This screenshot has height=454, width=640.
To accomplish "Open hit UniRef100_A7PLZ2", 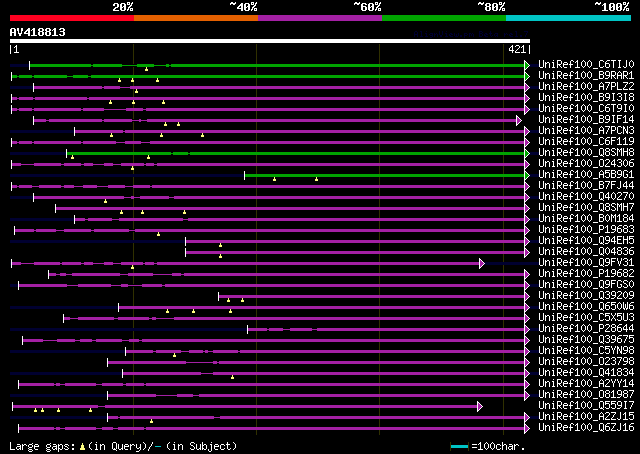I will tap(586, 87).
